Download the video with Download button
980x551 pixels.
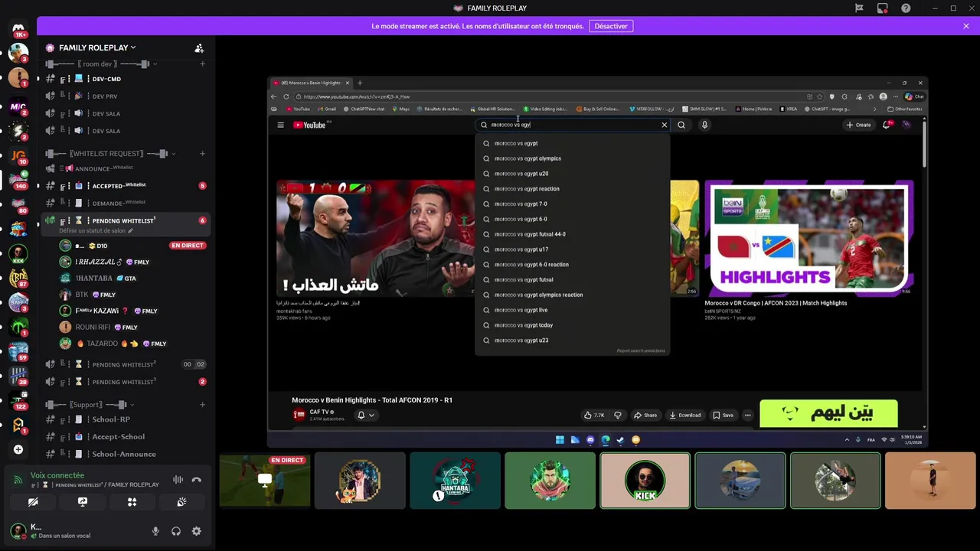685,415
